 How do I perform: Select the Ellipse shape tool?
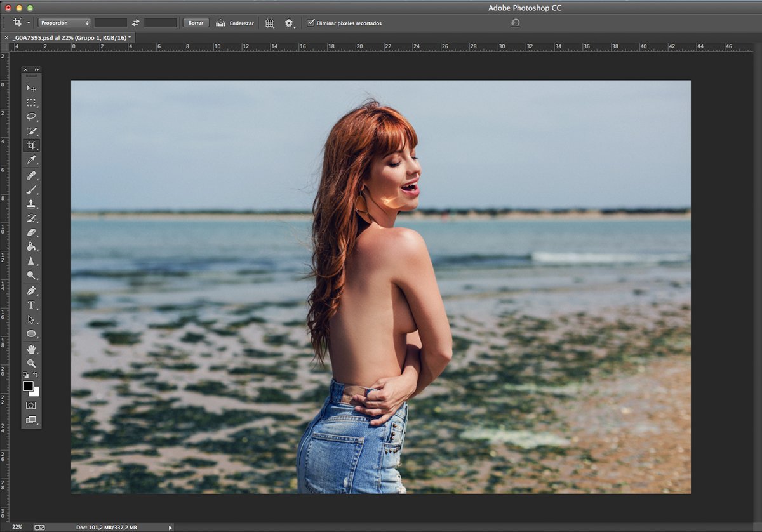click(31, 334)
